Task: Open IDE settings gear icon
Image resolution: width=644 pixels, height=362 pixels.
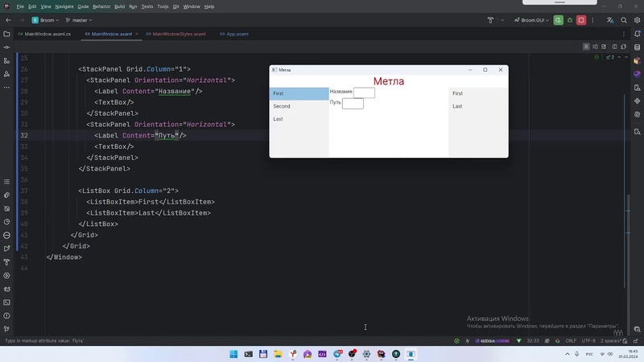Action: [637, 20]
